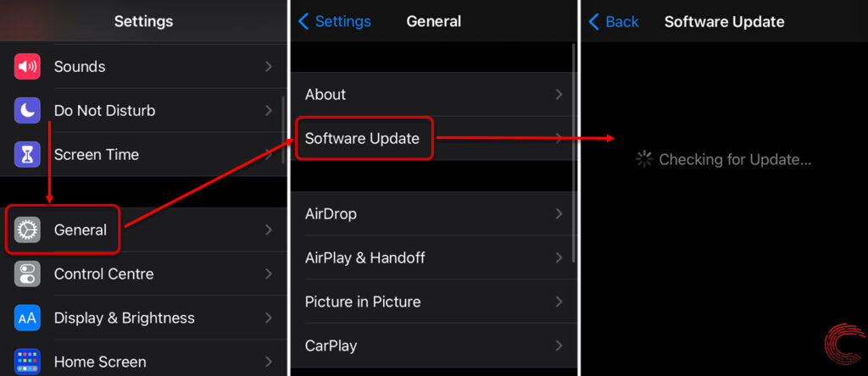The height and width of the screenshot is (376, 868).
Task: Select the General row label
Action: (x=81, y=230)
